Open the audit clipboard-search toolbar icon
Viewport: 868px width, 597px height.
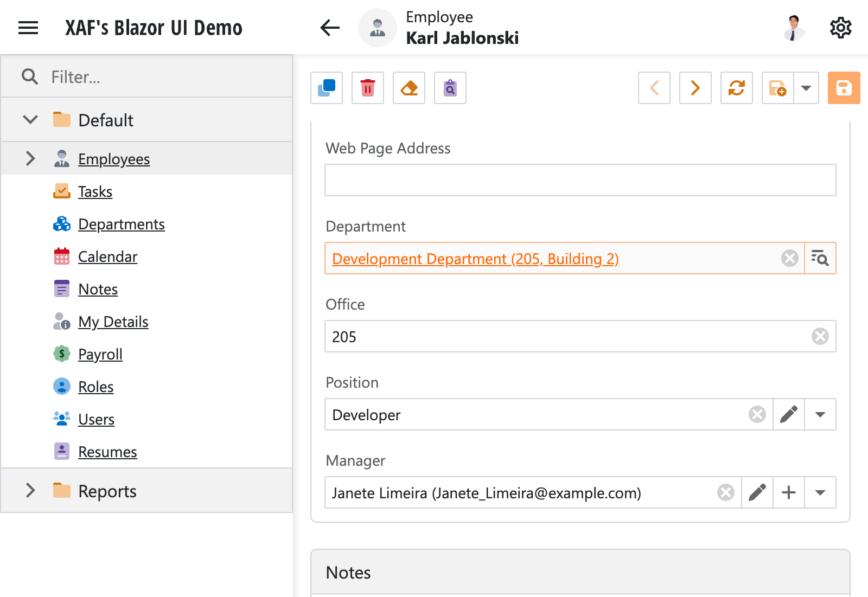click(x=450, y=88)
